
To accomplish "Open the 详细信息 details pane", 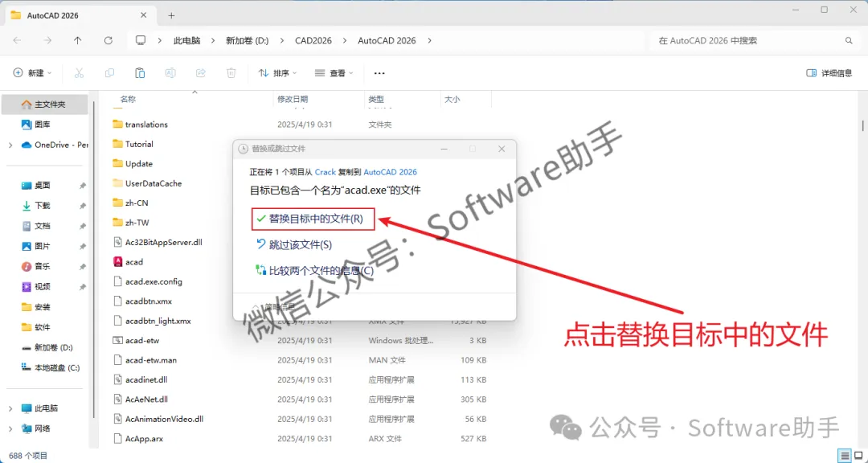I will point(829,73).
